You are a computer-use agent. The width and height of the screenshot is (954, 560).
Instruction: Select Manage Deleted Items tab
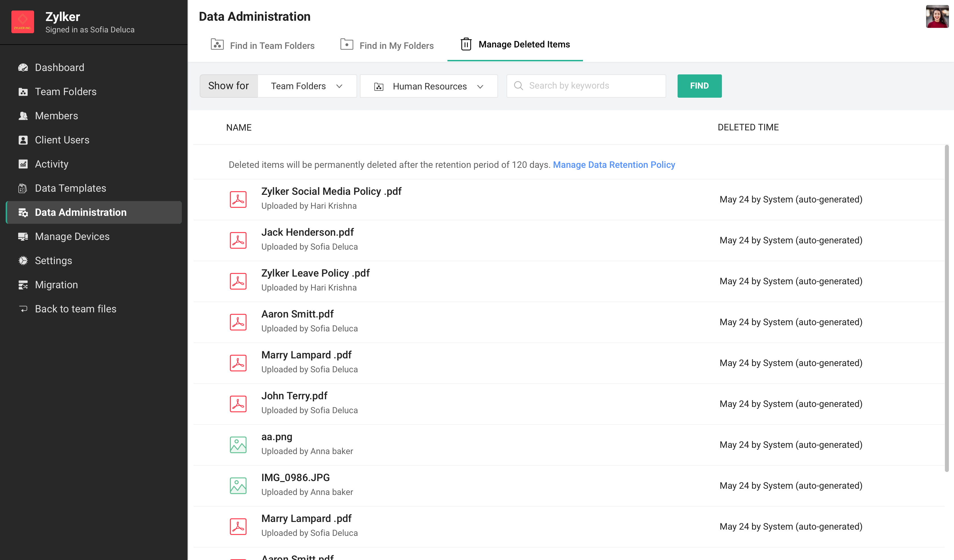tap(515, 45)
